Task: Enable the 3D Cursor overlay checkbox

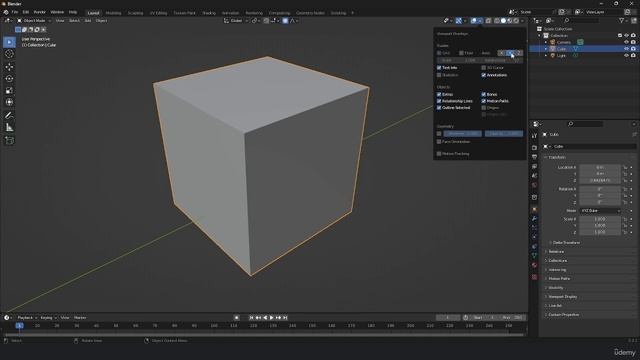Action: point(484,68)
